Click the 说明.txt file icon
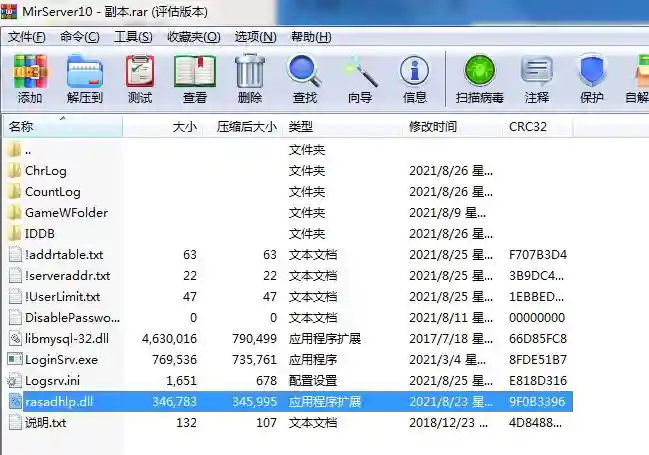Screen dimensions: 649x455 pyautogui.click(x=15, y=423)
